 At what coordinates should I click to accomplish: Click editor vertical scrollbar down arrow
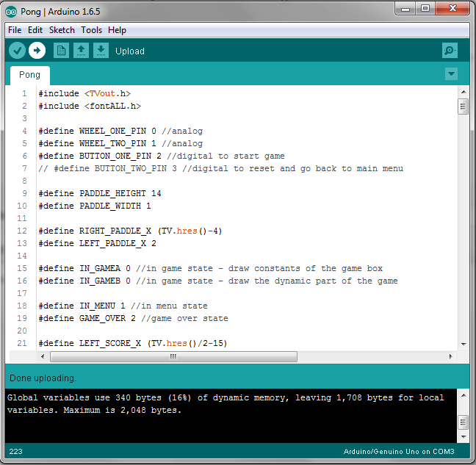(464, 345)
